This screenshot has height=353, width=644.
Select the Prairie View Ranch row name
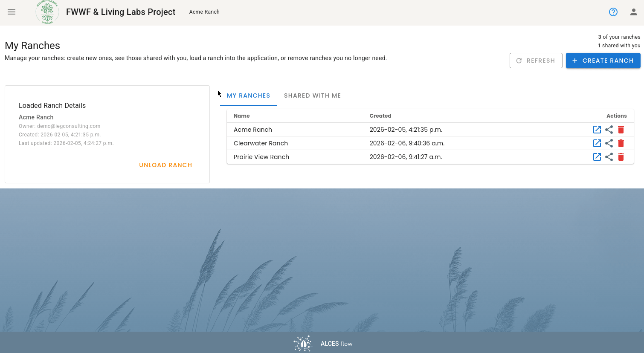pyautogui.click(x=261, y=157)
